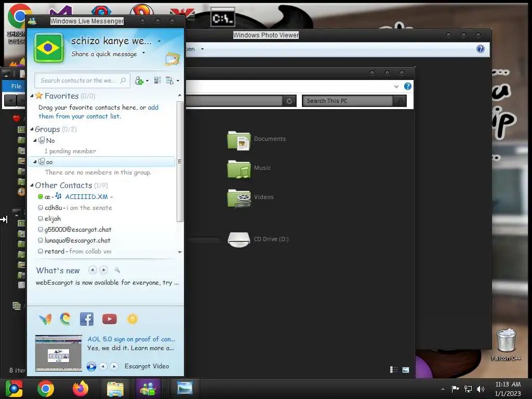Open the Show menu icon in Messenger
Screen dimensions: 532x399
pos(169,81)
